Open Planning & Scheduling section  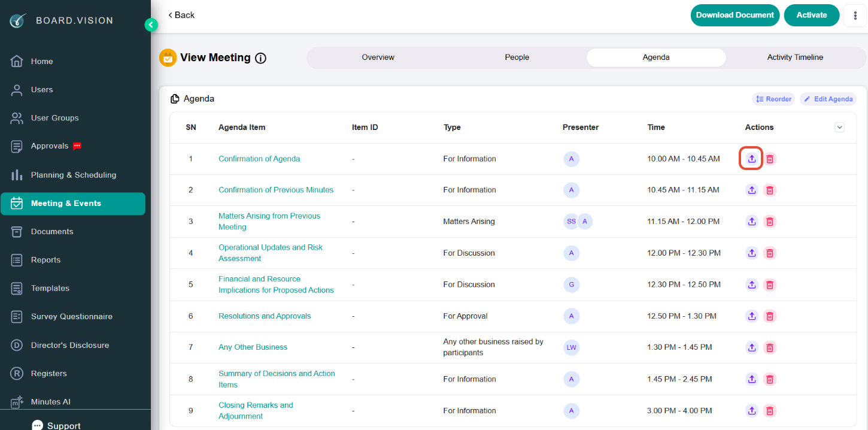[x=73, y=175]
